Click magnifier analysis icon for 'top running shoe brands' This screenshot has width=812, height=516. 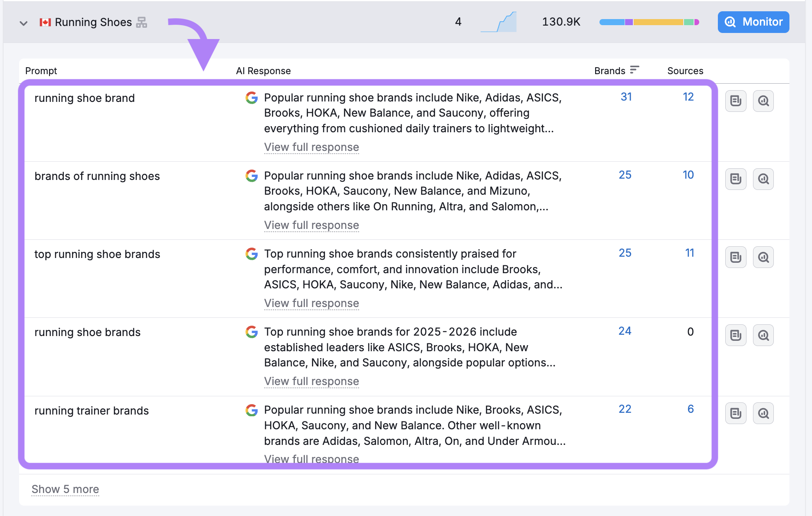click(763, 257)
